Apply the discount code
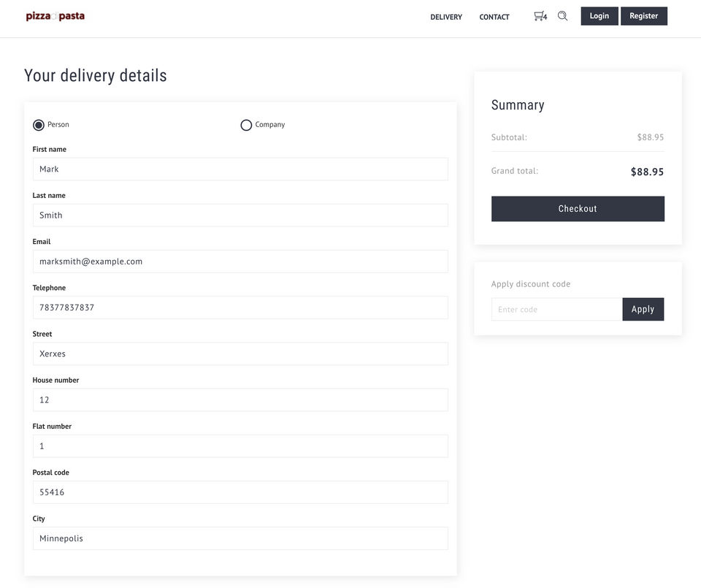701x588 pixels. click(x=643, y=309)
